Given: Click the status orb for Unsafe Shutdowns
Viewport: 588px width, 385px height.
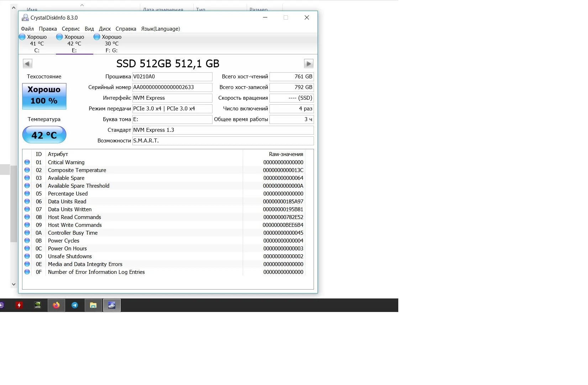Looking at the screenshot, I should pos(27,256).
